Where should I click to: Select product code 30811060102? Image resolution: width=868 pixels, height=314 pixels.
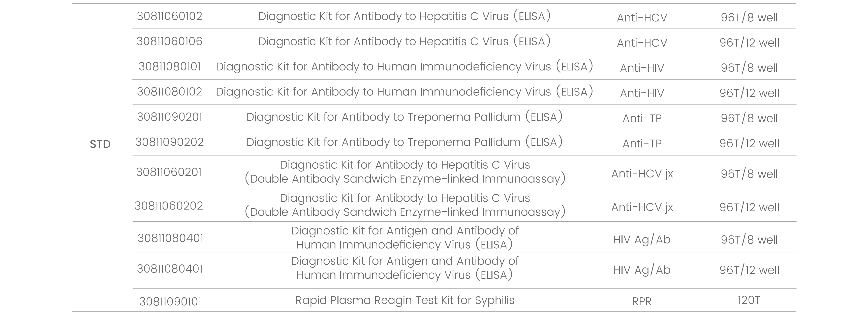point(169,16)
